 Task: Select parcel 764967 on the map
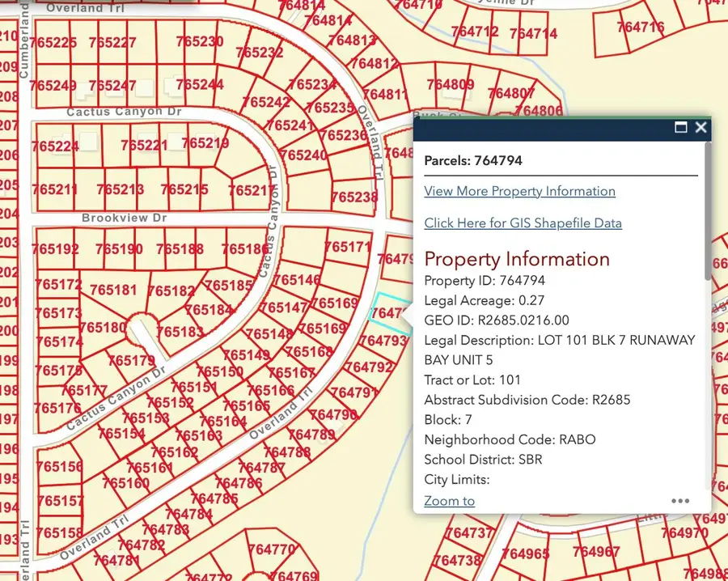click(596, 552)
